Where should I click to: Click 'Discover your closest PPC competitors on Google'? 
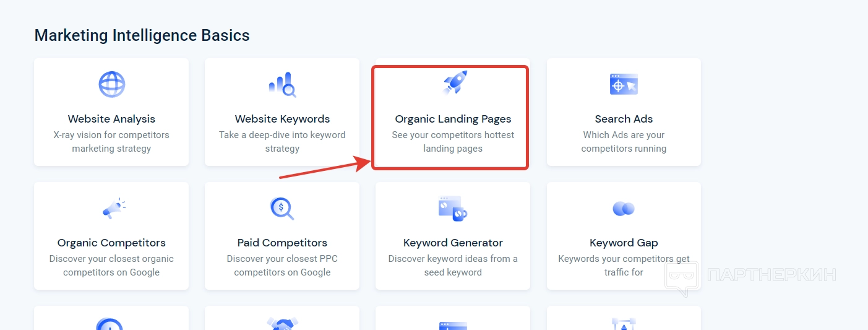pos(282,266)
